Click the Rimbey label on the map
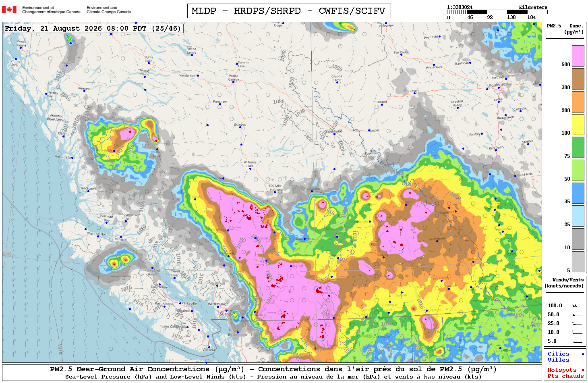The image size is (588, 383). click(475, 134)
